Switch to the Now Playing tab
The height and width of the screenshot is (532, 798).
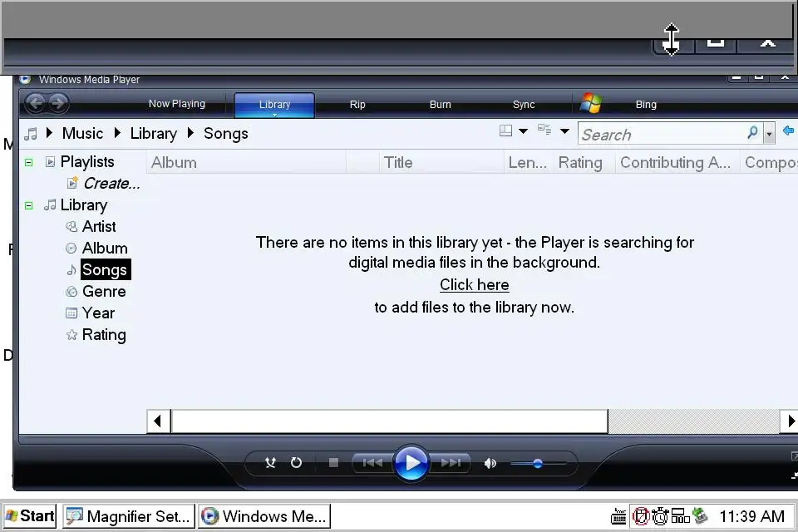[177, 104]
